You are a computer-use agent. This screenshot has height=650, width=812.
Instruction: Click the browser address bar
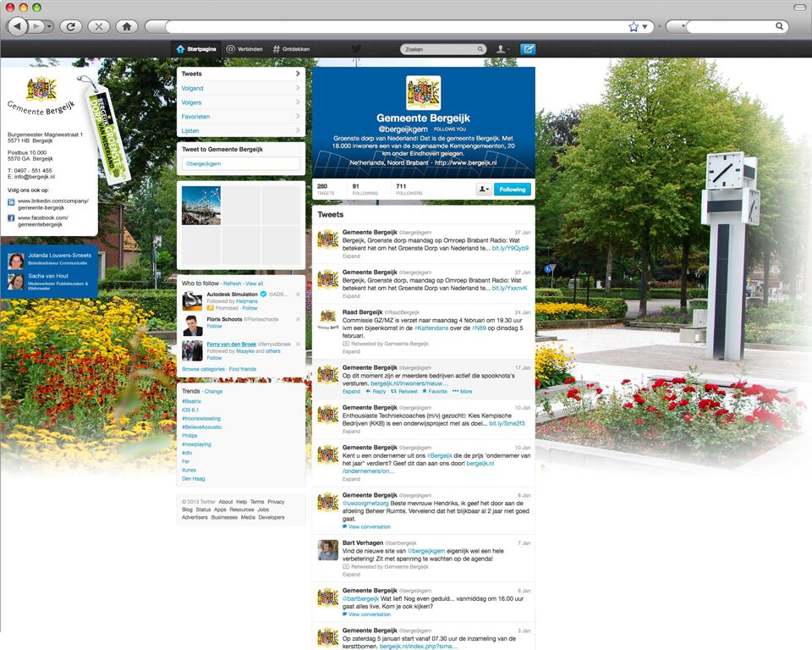[x=398, y=26]
